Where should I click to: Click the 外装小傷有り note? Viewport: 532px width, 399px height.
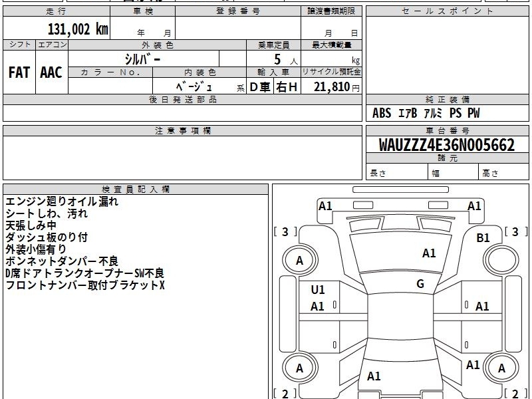point(36,249)
